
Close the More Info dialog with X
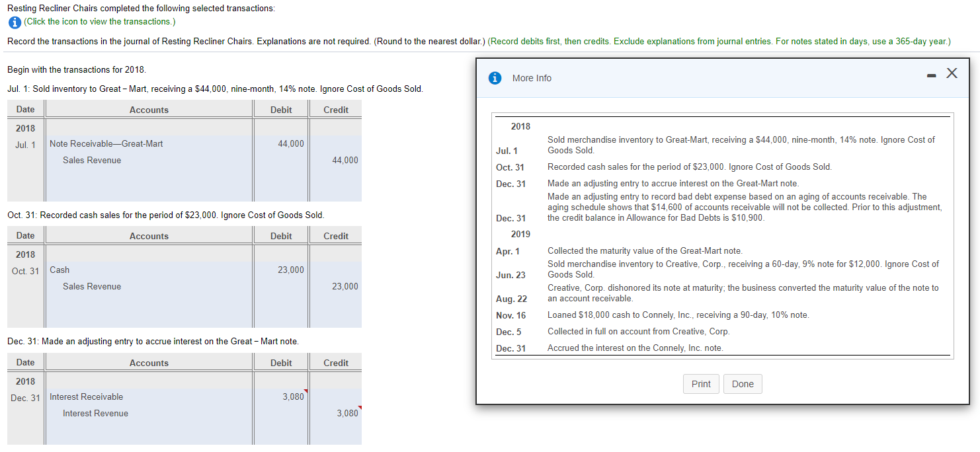coord(952,73)
